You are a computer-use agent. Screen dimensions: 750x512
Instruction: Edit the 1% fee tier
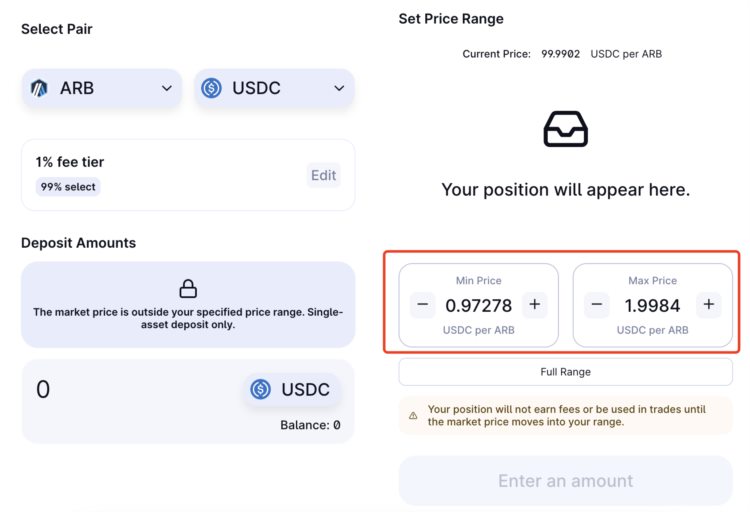pyautogui.click(x=323, y=175)
